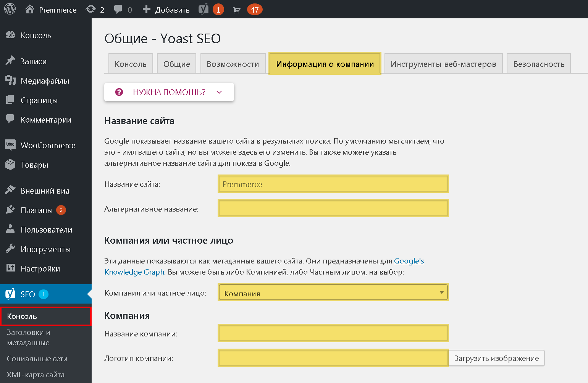This screenshot has width=588, height=383.
Task: Click the question mark help icon
Action: [119, 92]
